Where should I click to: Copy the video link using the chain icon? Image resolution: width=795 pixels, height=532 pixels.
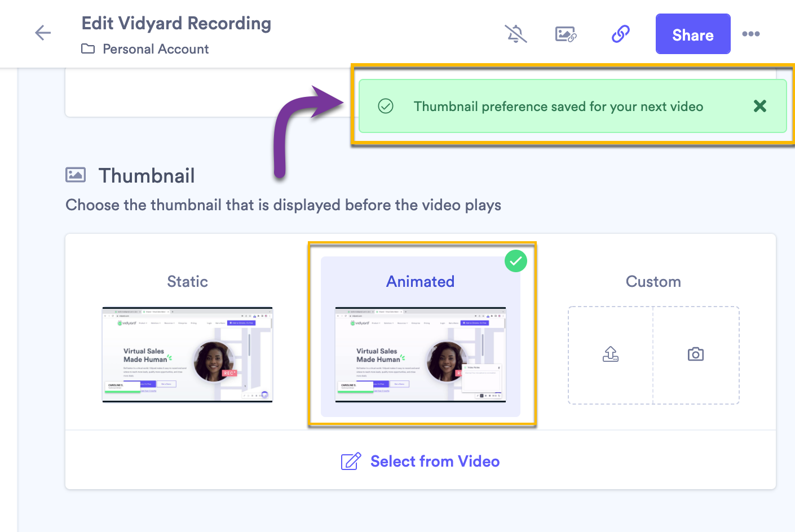tap(620, 34)
